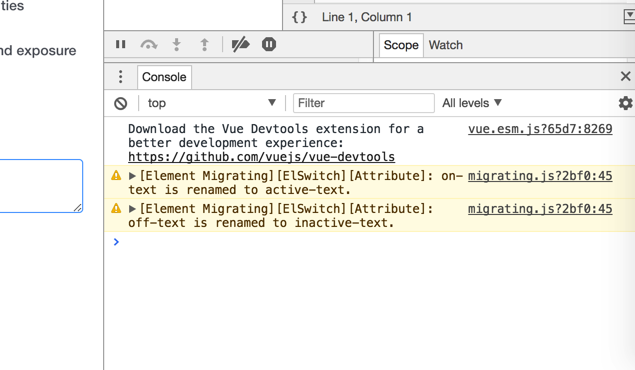The image size is (635, 370).
Task: Open vue.esm.js source link
Action: click(540, 129)
